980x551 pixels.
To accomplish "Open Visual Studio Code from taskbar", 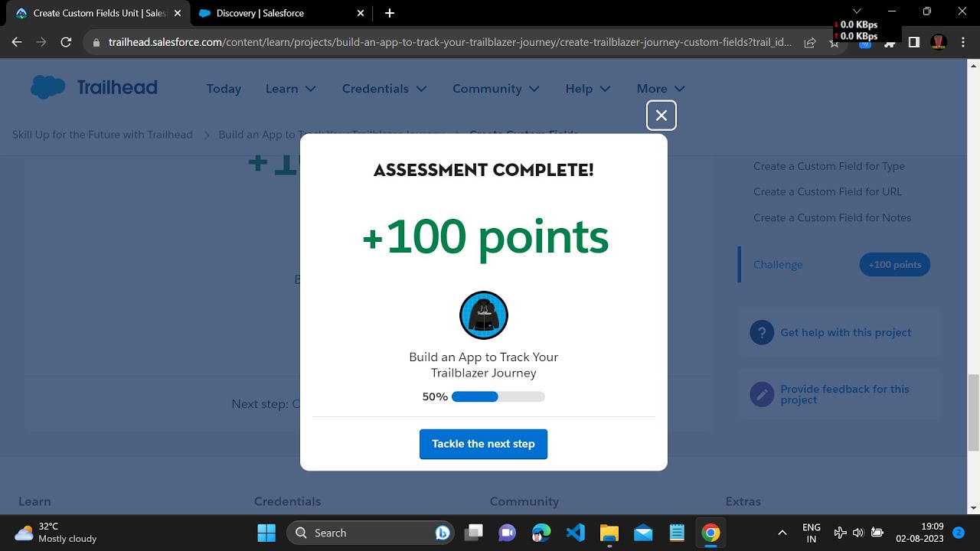I will [576, 533].
